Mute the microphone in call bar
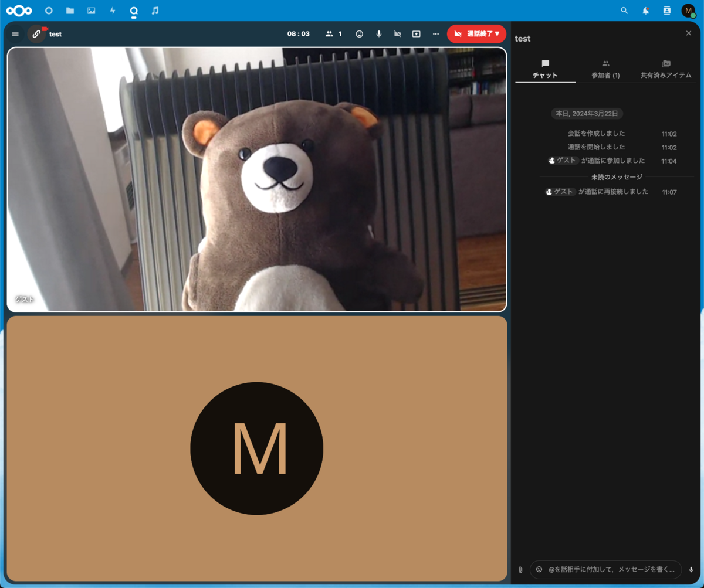 pyautogui.click(x=379, y=34)
